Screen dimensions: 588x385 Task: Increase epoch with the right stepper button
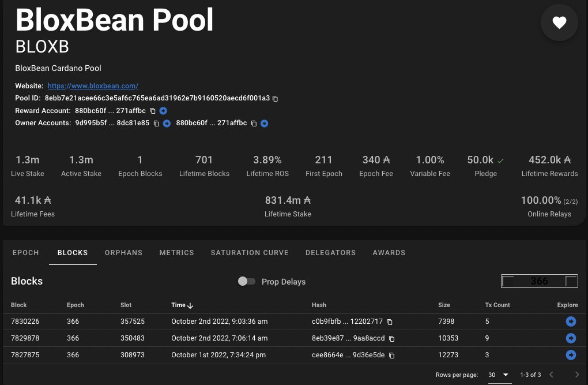pyautogui.click(x=571, y=281)
